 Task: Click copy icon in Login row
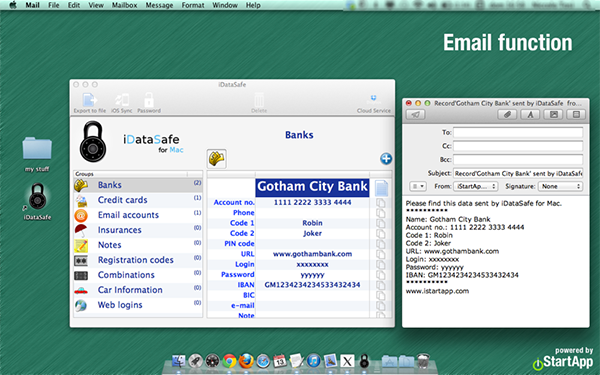coord(380,264)
